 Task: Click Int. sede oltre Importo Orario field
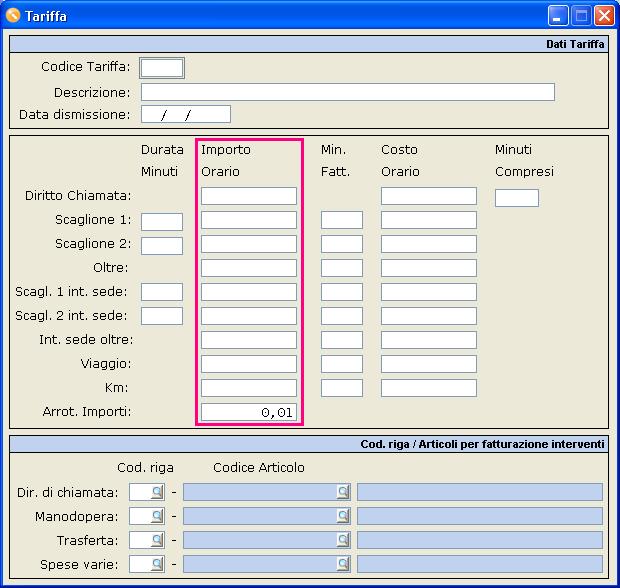point(249,340)
